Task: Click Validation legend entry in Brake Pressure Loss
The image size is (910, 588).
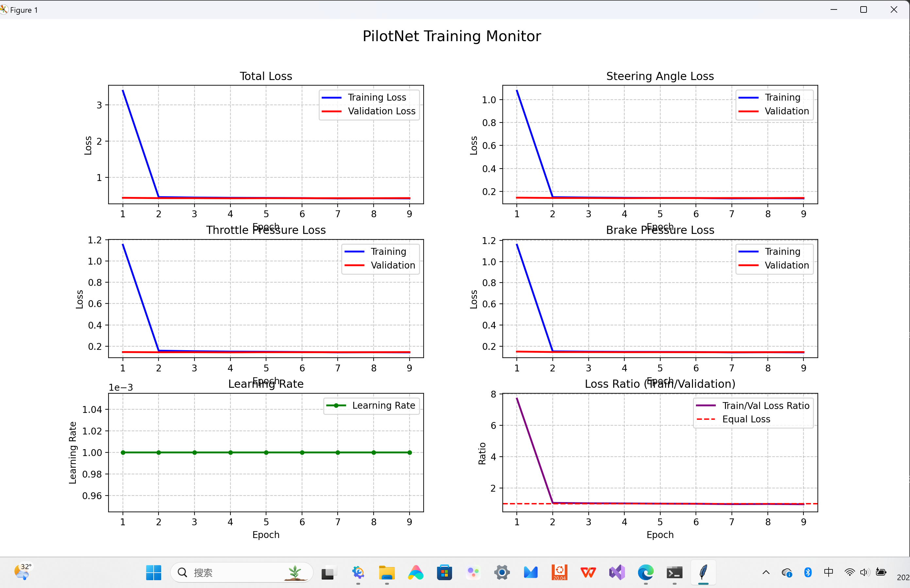Action: [774, 265]
